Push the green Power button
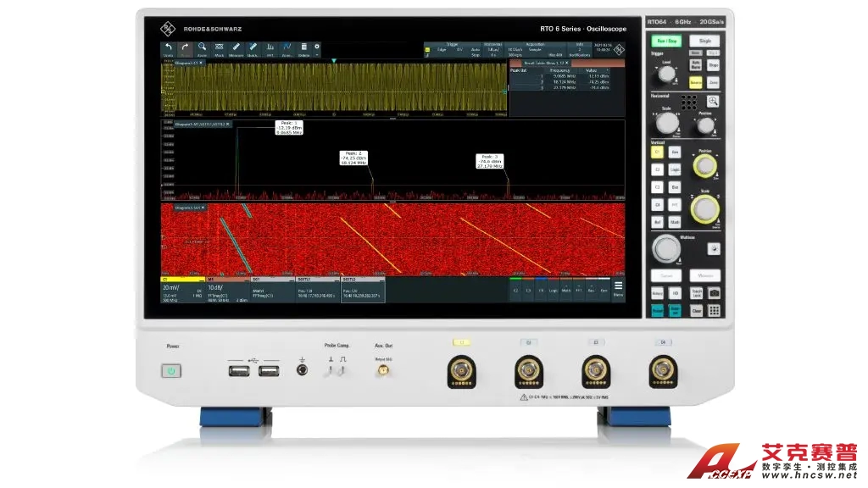Screen dimensions: 868x488 pos(171,371)
